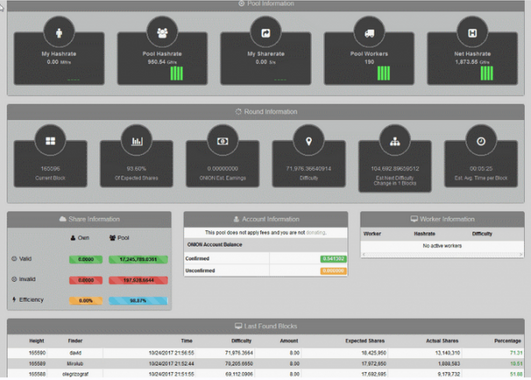531x380 pixels.
Task: Click cloud icon in Share Information header
Action: coord(63,219)
